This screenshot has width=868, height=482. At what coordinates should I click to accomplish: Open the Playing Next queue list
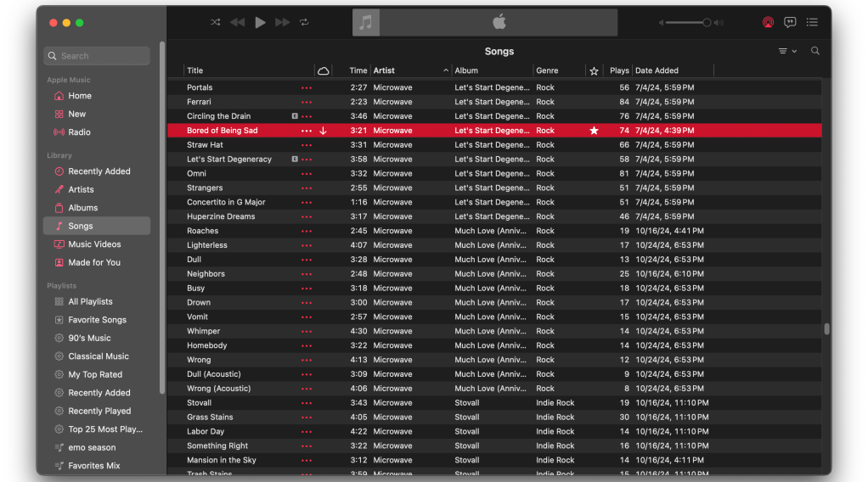coord(812,23)
